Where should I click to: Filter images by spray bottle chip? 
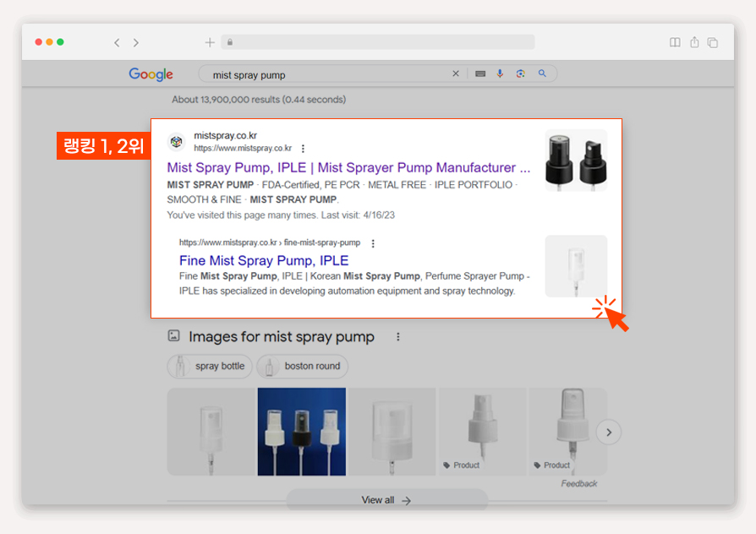pyautogui.click(x=210, y=367)
